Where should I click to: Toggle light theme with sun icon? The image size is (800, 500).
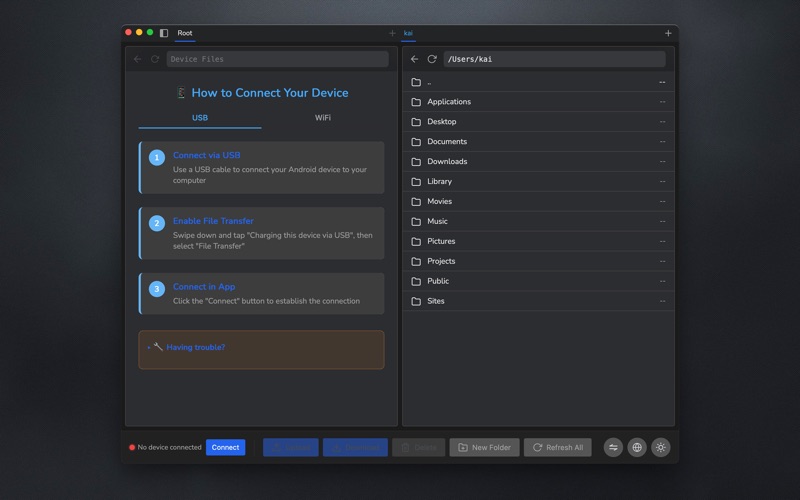point(661,447)
